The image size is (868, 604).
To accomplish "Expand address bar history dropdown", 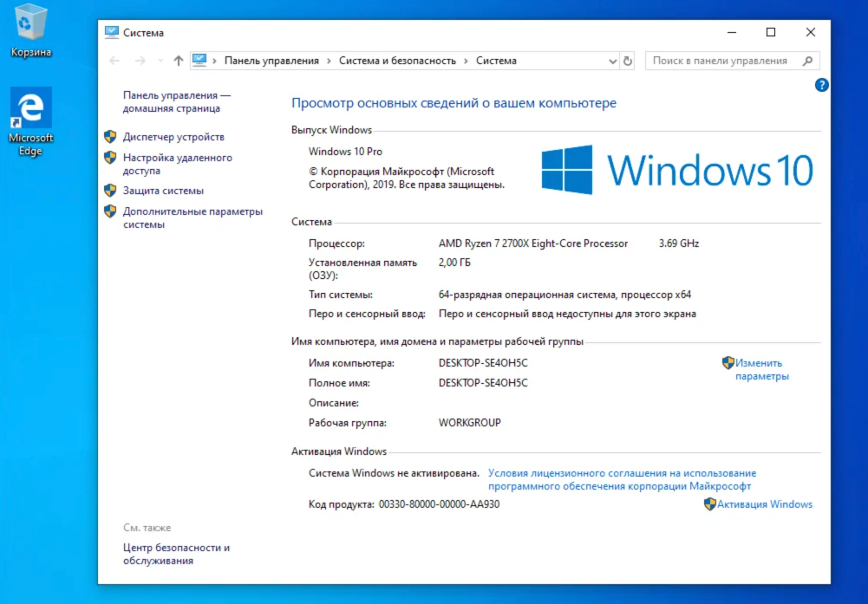I will pos(612,61).
